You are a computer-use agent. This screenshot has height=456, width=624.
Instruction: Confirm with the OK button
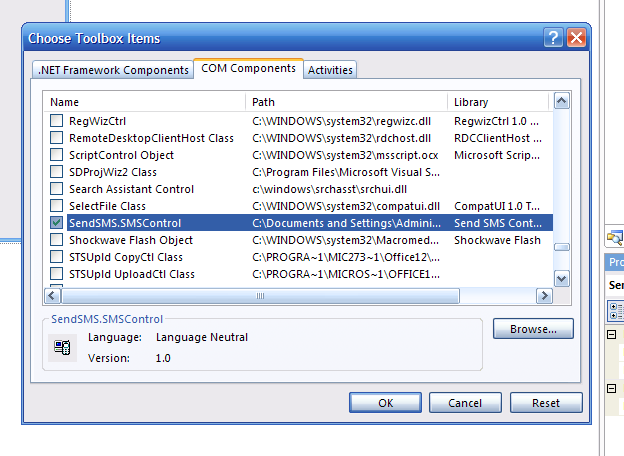[x=385, y=403]
